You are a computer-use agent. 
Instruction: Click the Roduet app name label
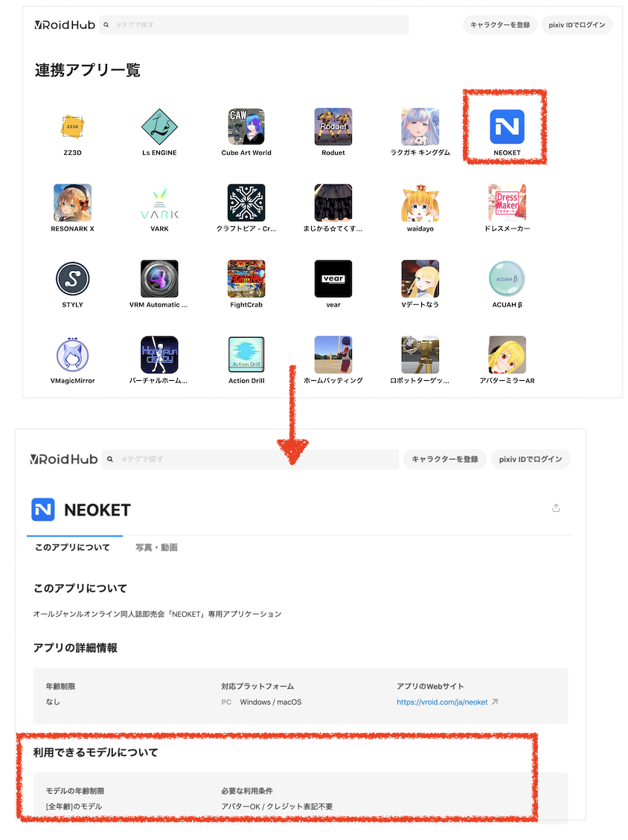[333, 153]
